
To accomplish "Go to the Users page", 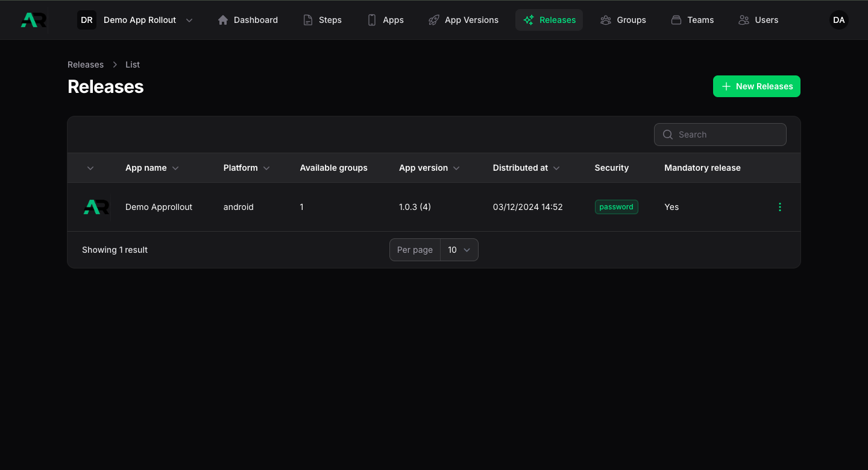I will [758, 20].
